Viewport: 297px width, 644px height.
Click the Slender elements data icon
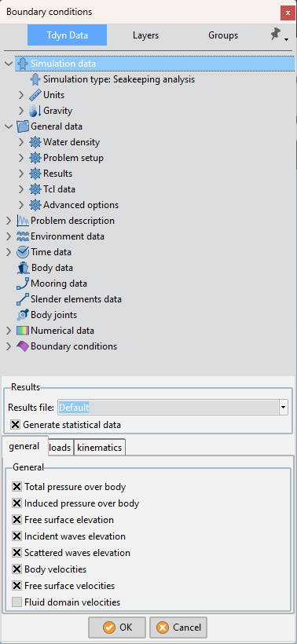coord(23,299)
